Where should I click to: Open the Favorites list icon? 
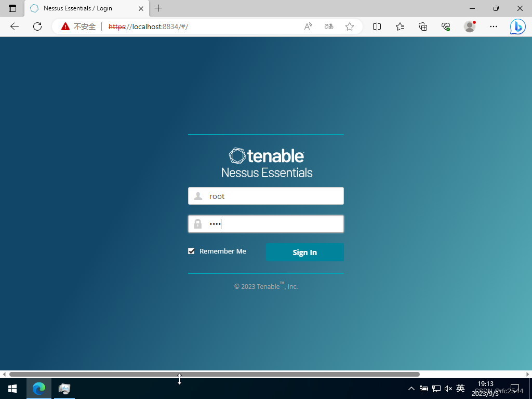pos(400,26)
